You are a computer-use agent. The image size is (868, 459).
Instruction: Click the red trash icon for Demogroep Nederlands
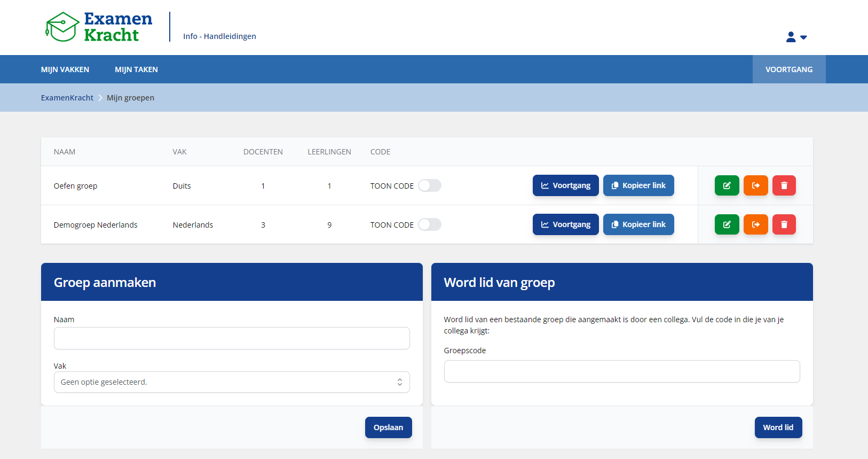(784, 224)
